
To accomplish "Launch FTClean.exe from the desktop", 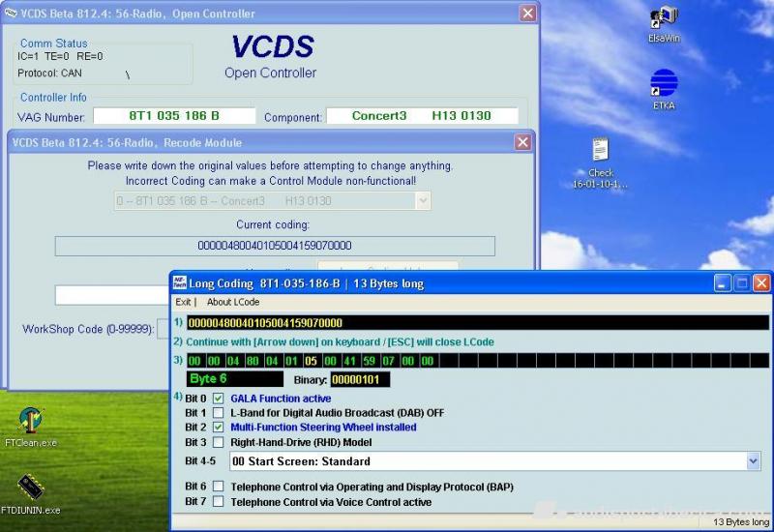I will (x=31, y=427).
